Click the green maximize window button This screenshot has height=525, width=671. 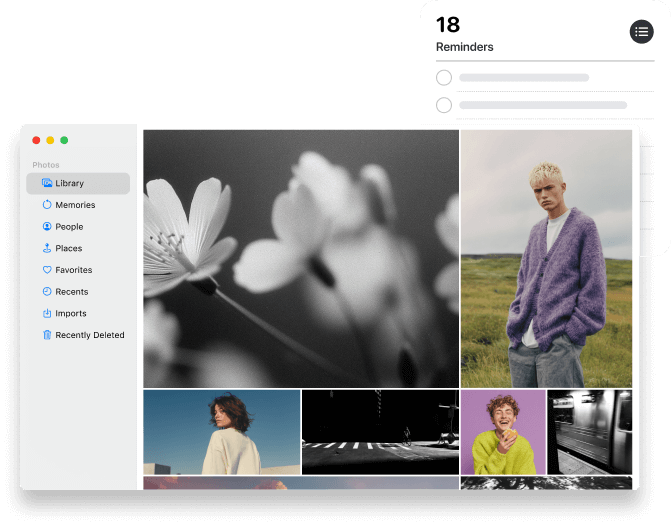64,140
